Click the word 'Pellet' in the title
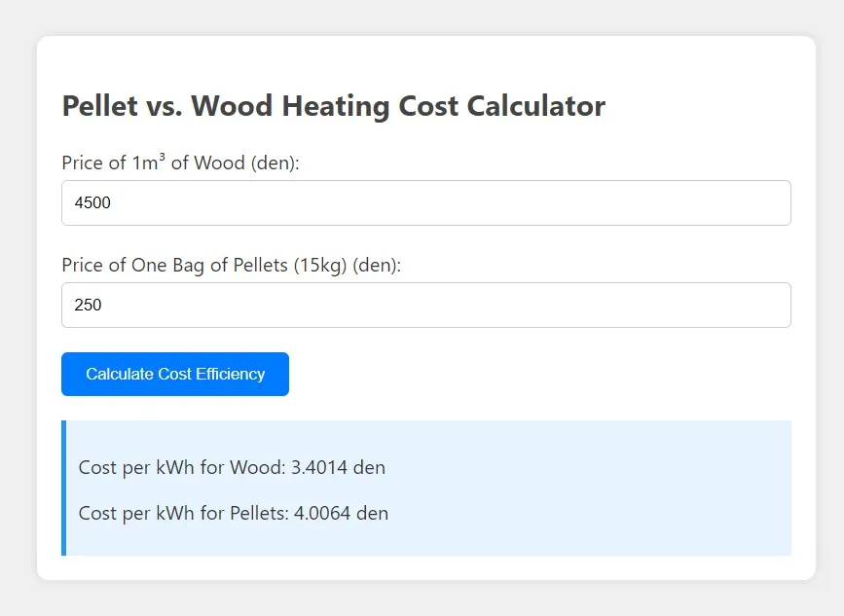 (x=100, y=106)
